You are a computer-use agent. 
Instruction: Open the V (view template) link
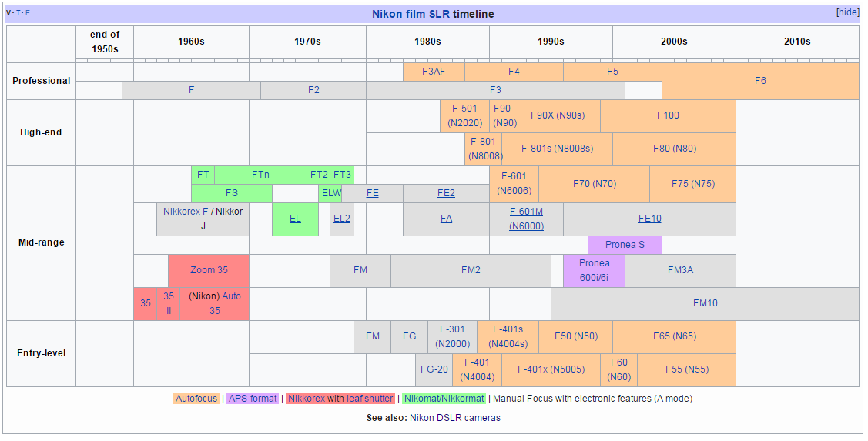[x=8, y=13]
